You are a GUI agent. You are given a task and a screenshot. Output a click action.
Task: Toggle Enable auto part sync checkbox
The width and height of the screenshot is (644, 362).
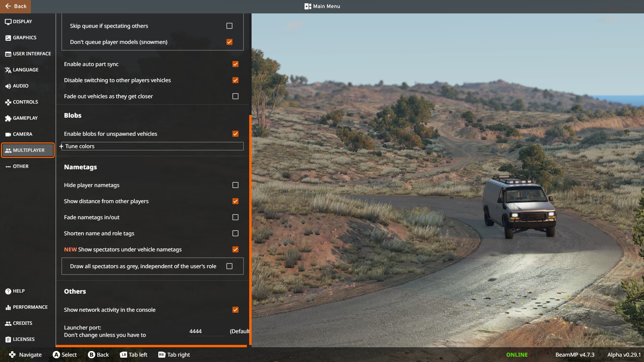coord(235,64)
